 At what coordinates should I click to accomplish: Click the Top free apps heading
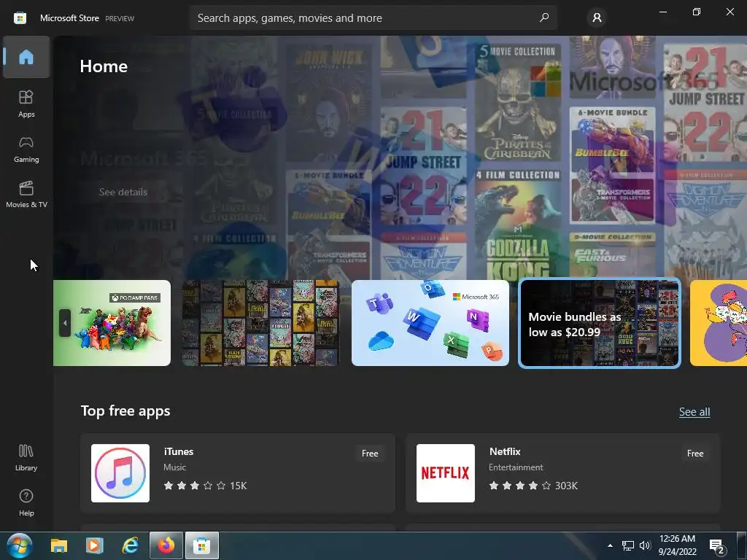(x=125, y=411)
